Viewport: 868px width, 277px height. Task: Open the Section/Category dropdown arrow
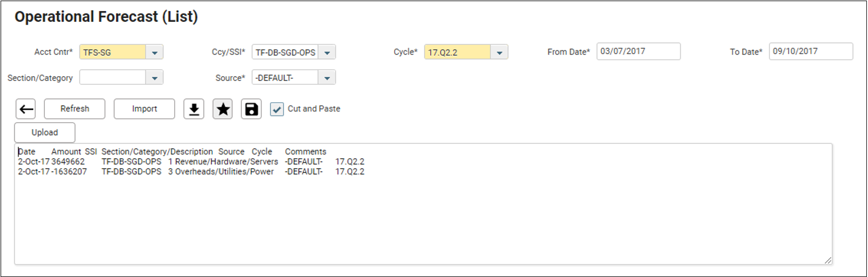154,77
